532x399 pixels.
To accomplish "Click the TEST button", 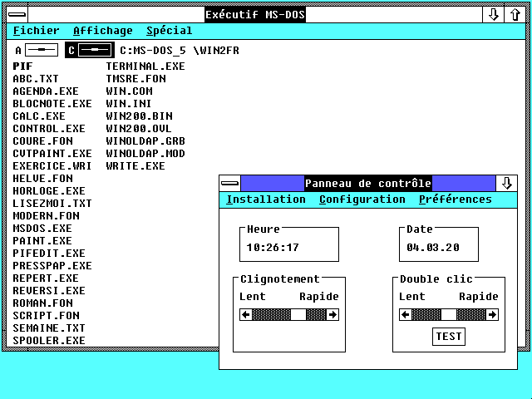I will click(x=449, y=337).
